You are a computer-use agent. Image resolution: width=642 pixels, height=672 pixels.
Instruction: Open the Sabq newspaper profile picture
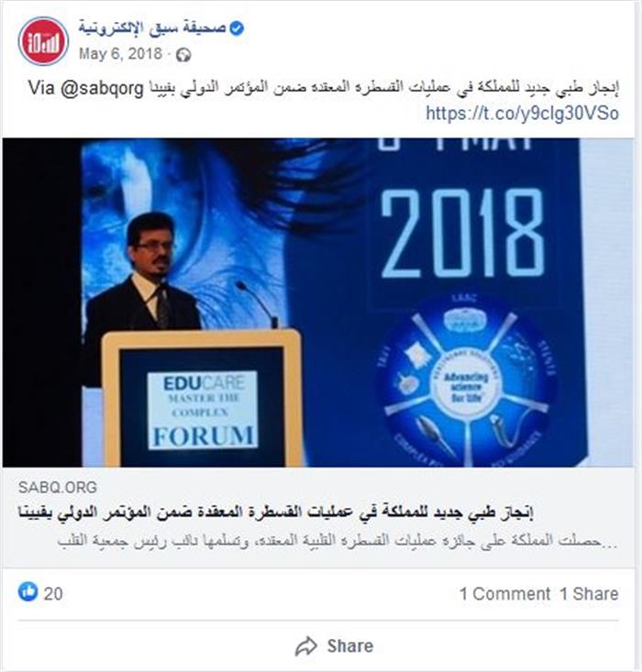coord(43,41)
